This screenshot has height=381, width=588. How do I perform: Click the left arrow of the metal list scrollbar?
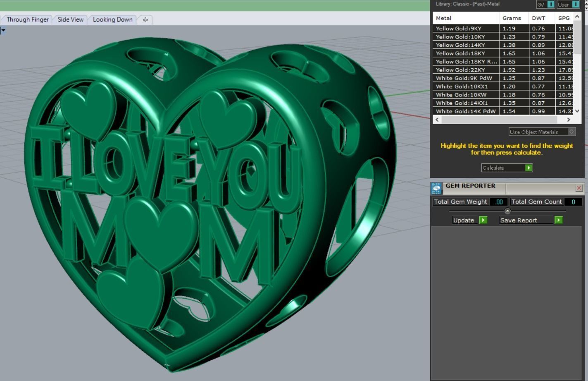[x=437, y=119]
